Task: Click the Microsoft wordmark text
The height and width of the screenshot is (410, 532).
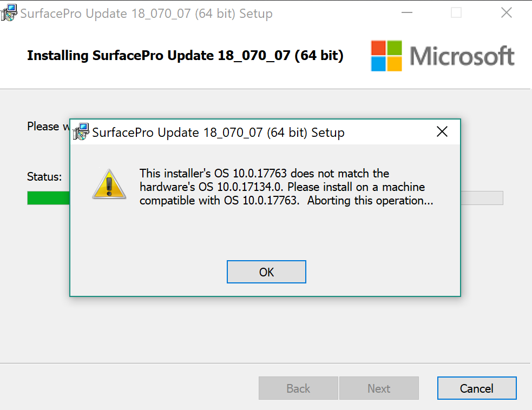Action: pyautogui.click(x=462, y=56)
